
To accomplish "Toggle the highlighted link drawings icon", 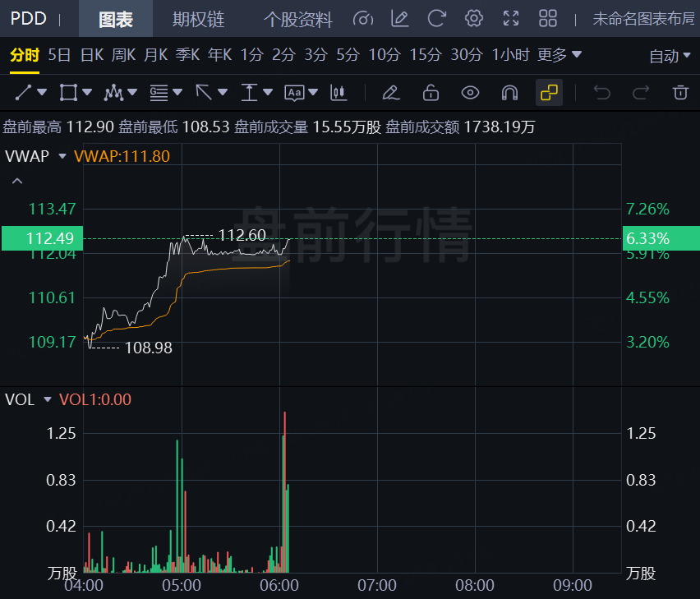I will click(x=549, y=92).
